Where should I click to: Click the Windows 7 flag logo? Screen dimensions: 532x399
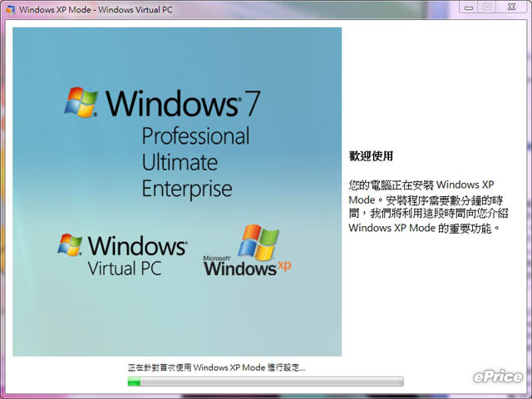[x=81, y=102]
